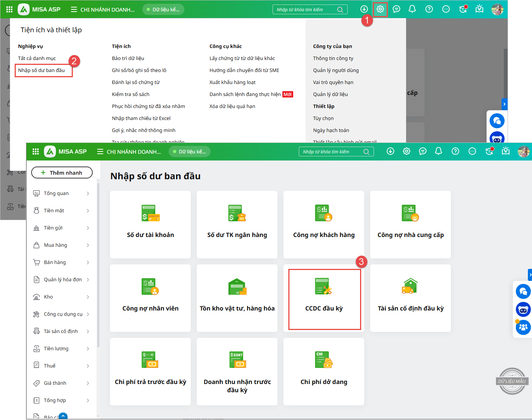This screenshot has height=420, width=532.
Task: Click the search keyword field in lower header
Action: (330, 152)
